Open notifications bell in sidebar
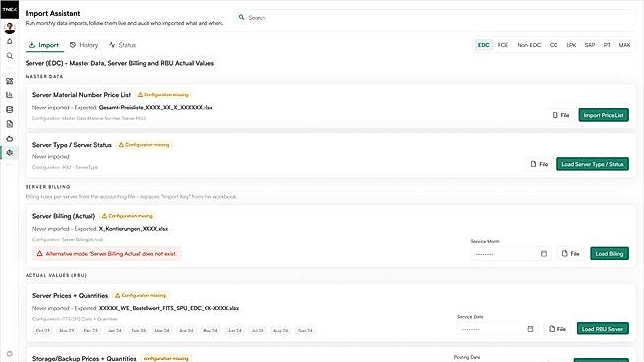Viewport: 644px width, 362px height. pos(10,41)
